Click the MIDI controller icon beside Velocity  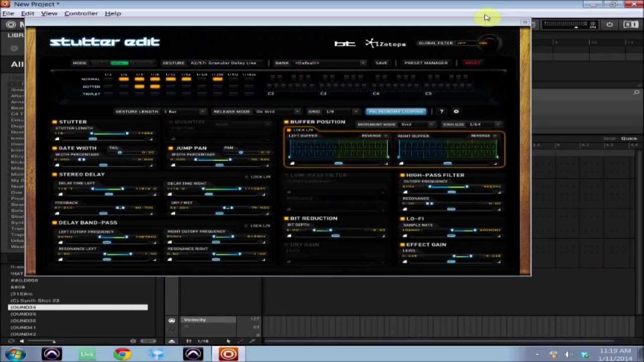172,320
